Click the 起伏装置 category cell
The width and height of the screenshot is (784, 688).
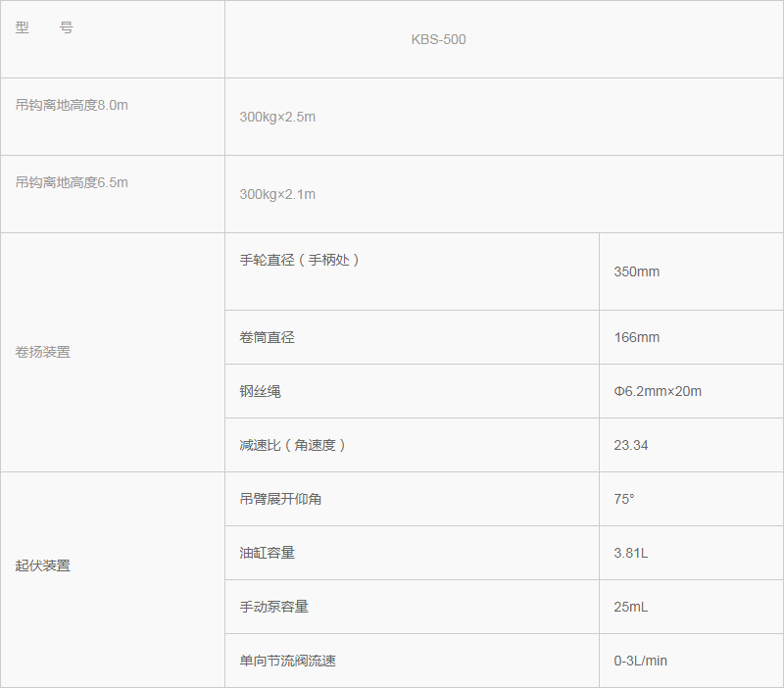(x=43, y=565)
